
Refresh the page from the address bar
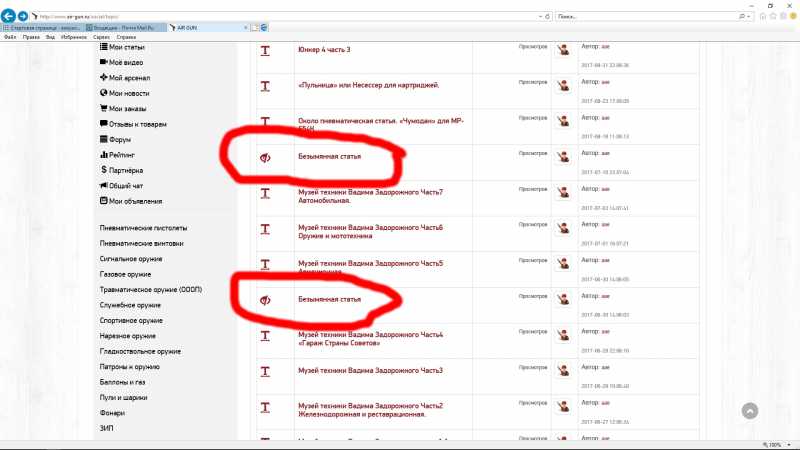coord(547,16)
